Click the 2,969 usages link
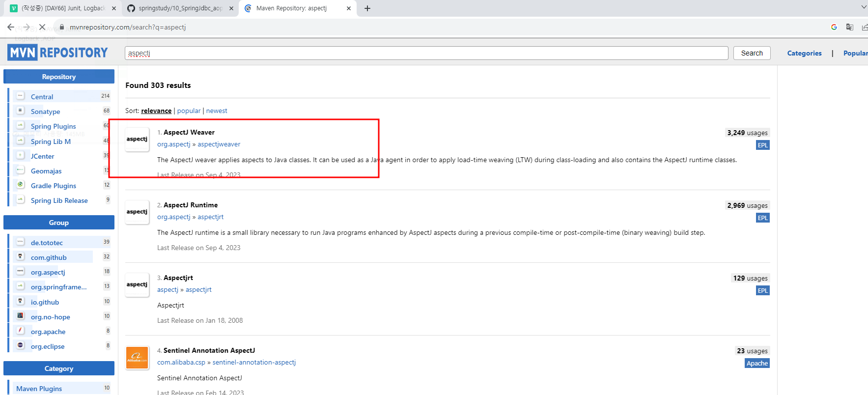The height and width of the screenshot is (395, 868). click(747, 205)
